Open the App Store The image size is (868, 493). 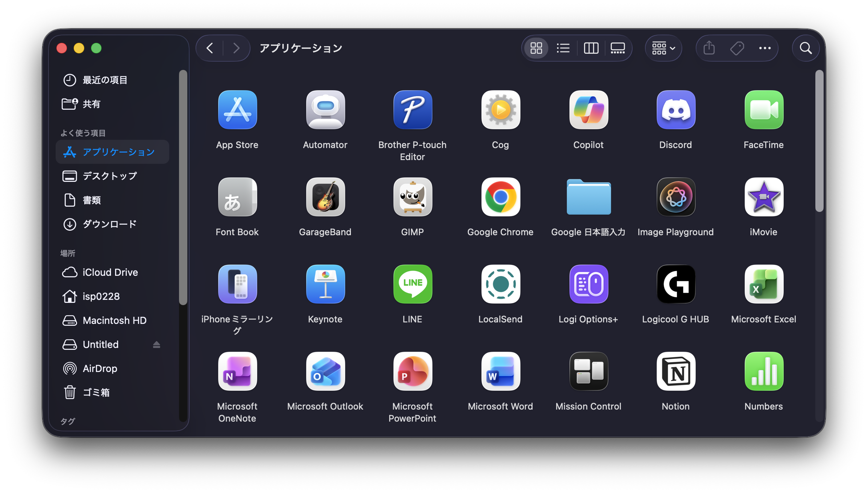[x=237, y=110]
